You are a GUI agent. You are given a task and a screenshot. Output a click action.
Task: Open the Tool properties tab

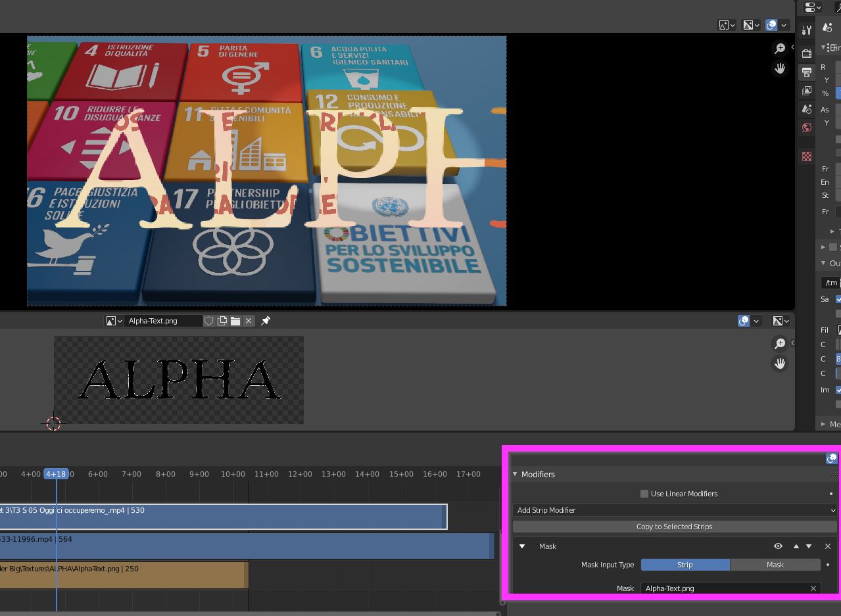click(x=807, y=30)
